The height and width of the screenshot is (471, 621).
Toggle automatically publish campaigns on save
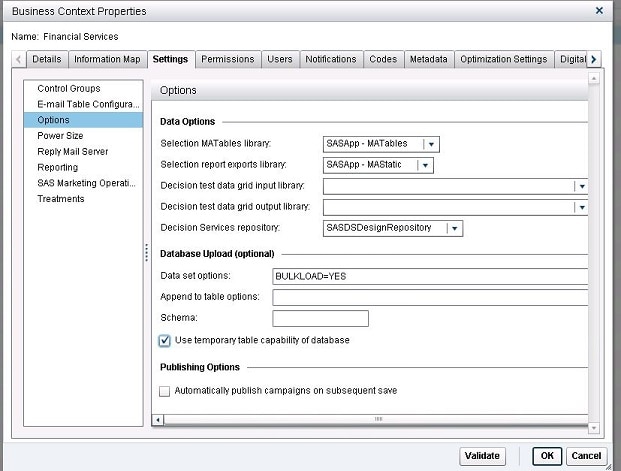tap(165, 390)
